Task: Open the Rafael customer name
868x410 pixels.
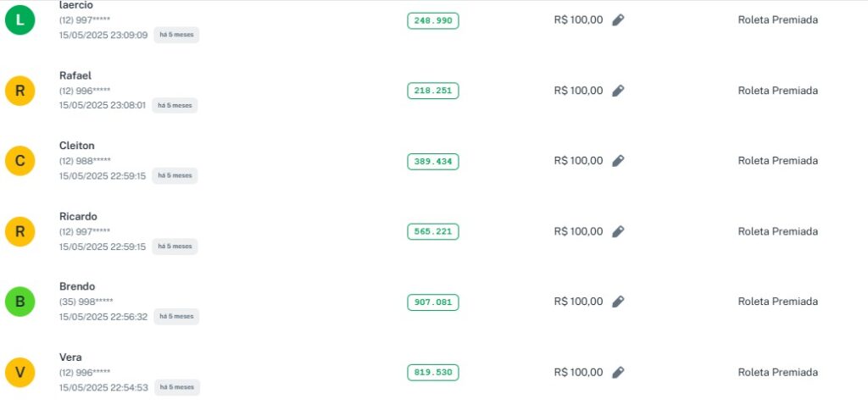Action: coord(75,75)
